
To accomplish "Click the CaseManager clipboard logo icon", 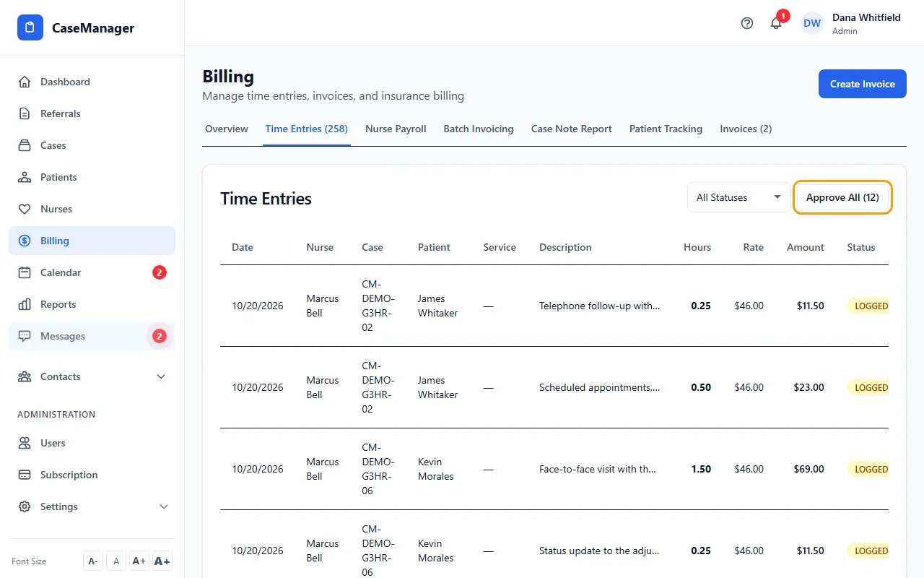I will coord(30,28).
